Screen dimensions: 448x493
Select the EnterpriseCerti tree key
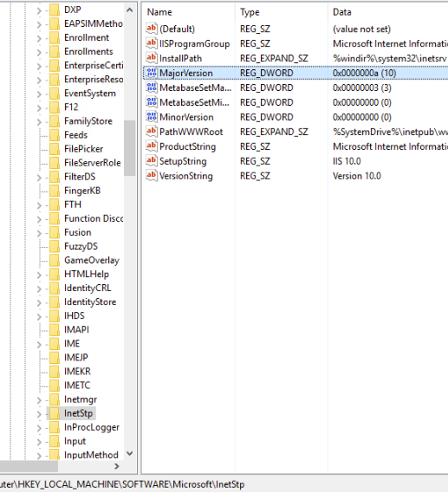tap(94, 65)
